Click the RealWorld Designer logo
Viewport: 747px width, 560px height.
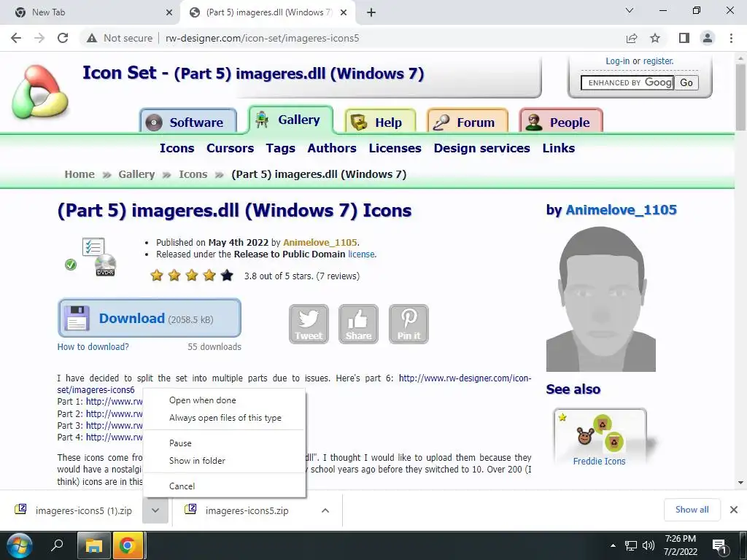tap(40, 91)
